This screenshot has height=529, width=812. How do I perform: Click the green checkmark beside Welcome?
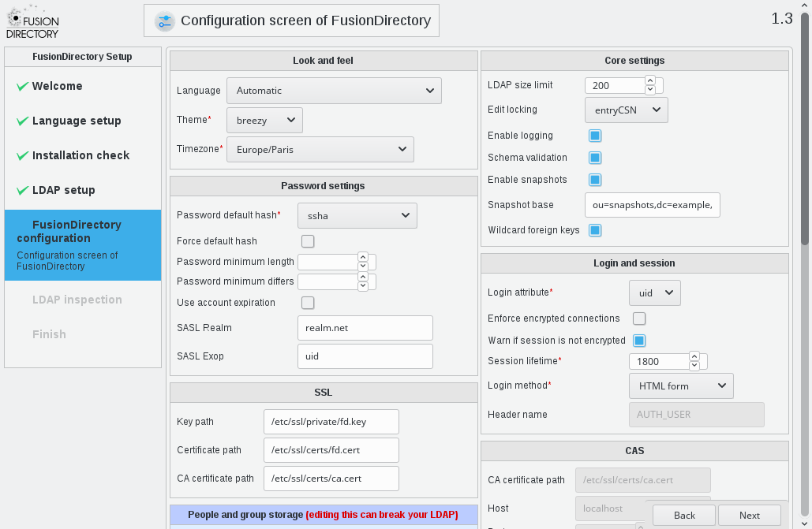click(22, 87)
